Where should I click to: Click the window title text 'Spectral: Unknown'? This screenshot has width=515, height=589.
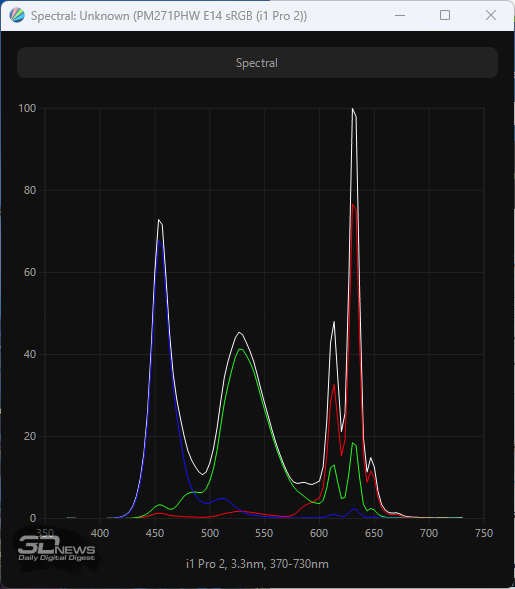tap(80, 16)
